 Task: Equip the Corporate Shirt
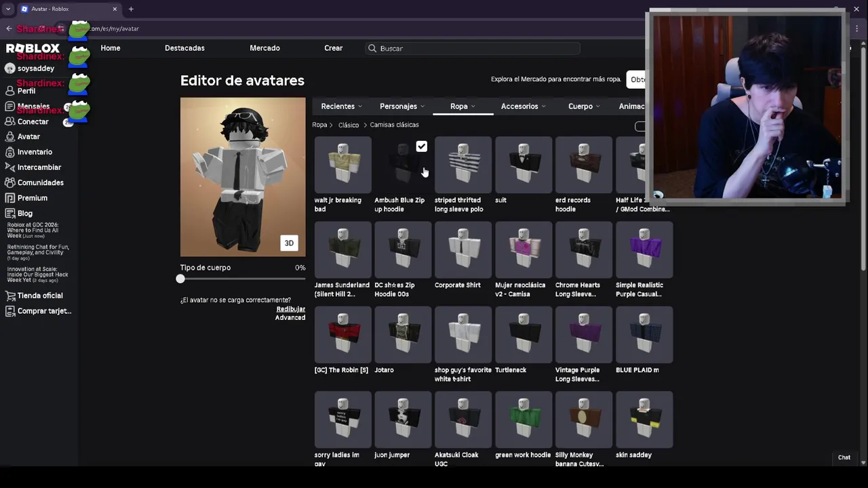463,249
